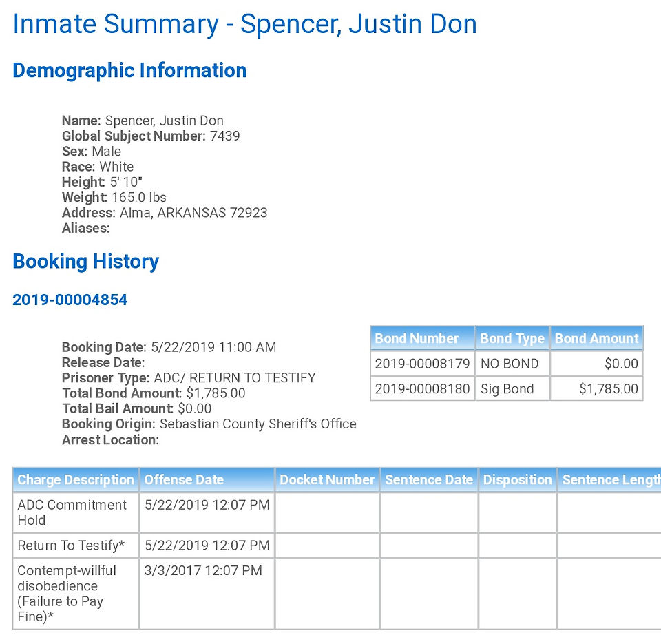
Task: Click the Charge Description column header
Action: point(76,480)
